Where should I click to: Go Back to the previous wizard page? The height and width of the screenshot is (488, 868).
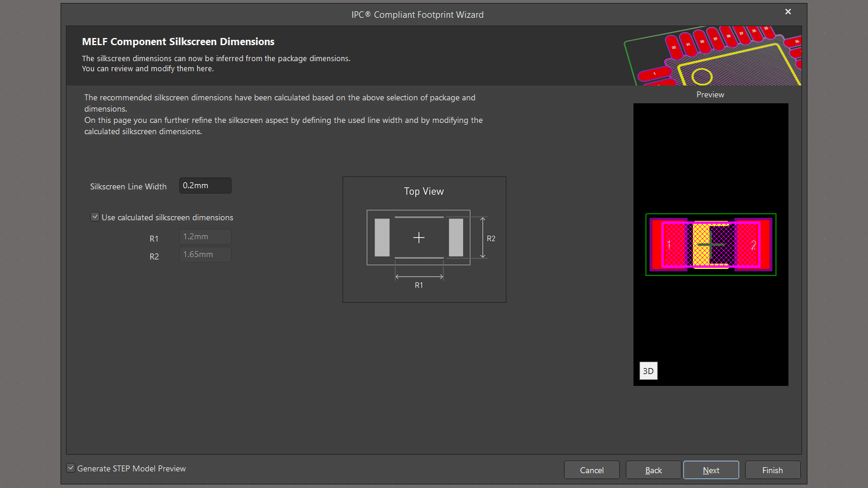[x=653, y=470]
